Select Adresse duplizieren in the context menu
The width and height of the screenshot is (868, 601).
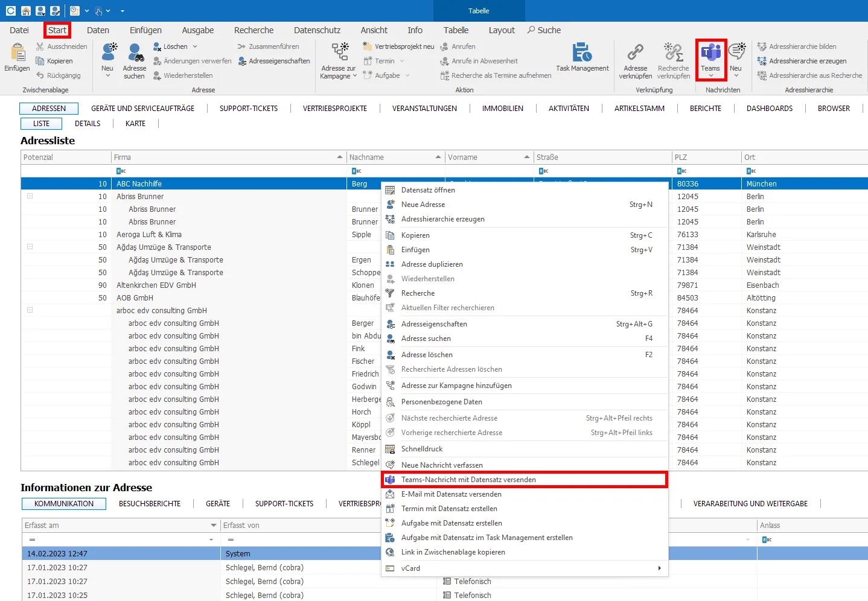point(525,264)
